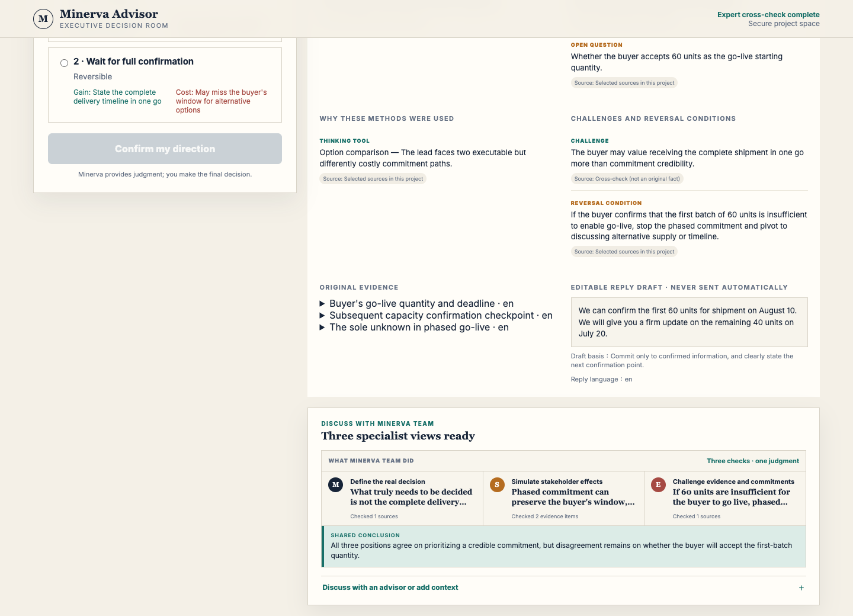
Task: Click the Minerva Advisor M logo
Action: [43, 19]
